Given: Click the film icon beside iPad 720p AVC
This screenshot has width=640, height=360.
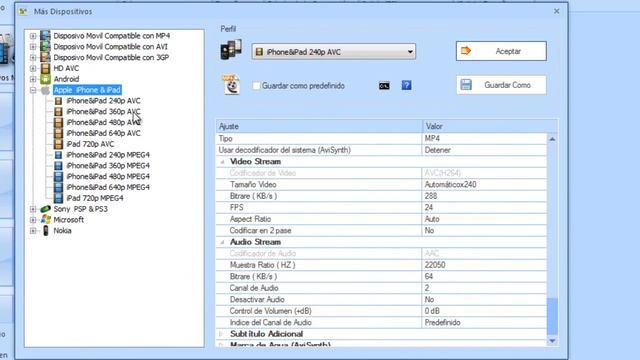Looking at the screenshot, I should 58,144.
